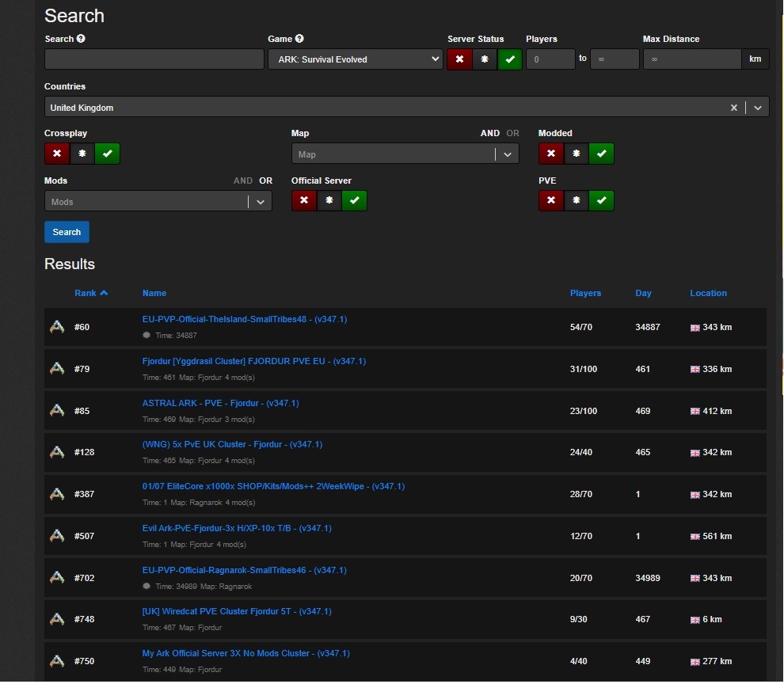Click the minimum Players input field
Image resolution: width=784 pixels, height=684 pixels.
[x=550, y=59]
